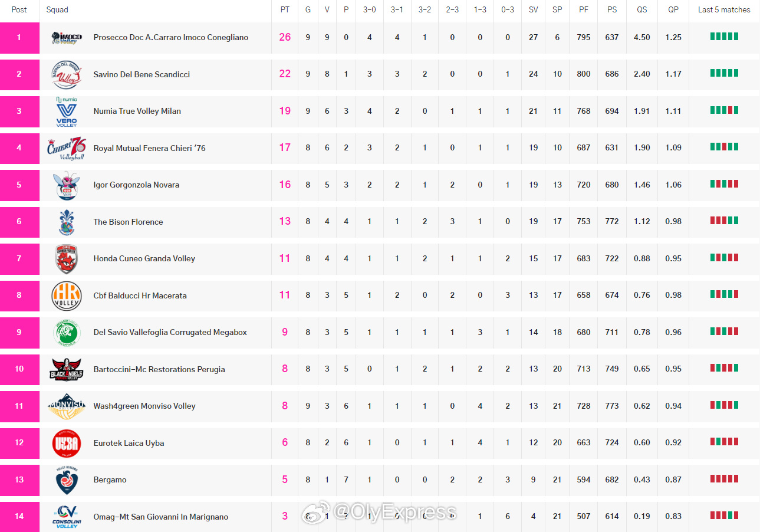The width and height of the screenshot is (760, 532).
Task: Click the Vero Volley Milan logo
Action: [x=67, y=111]
